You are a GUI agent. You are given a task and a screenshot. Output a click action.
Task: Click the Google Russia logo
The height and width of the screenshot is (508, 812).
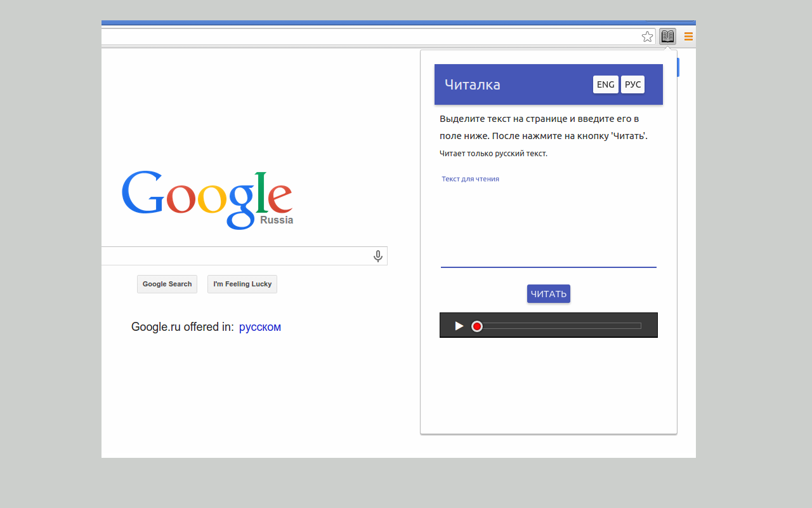click(207, 199)
